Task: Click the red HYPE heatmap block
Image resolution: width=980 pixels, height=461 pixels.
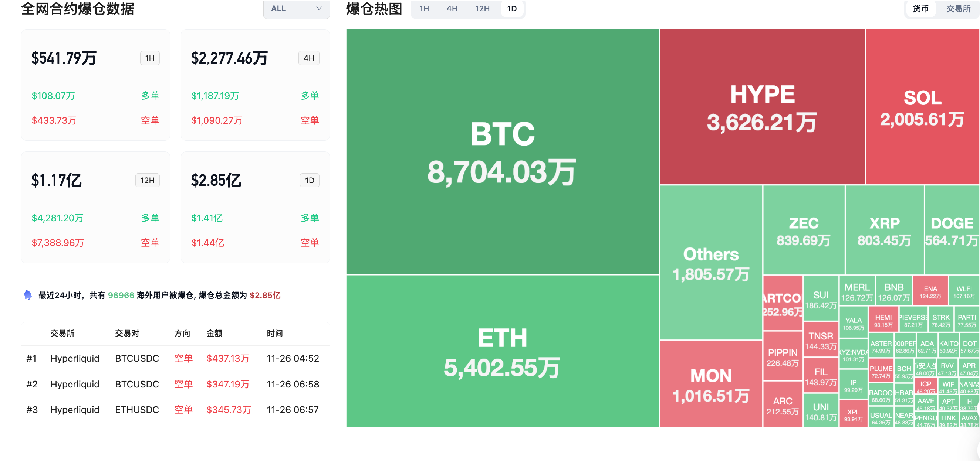Action: click(762, 107)
